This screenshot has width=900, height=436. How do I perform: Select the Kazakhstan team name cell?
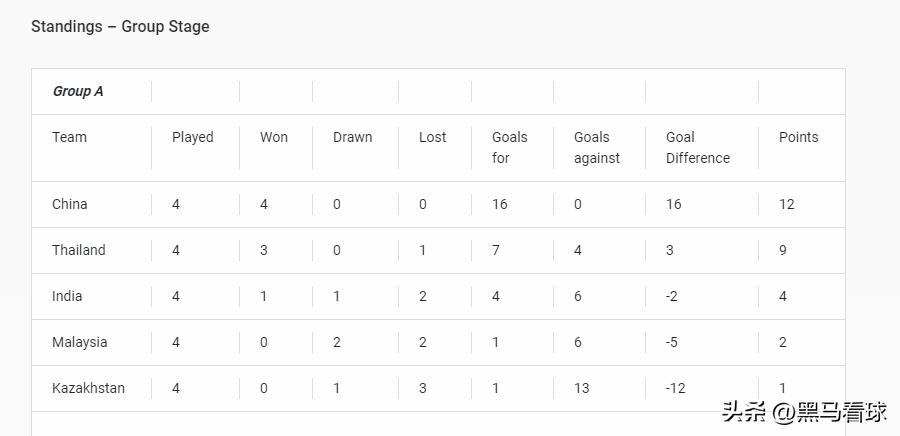88,388
